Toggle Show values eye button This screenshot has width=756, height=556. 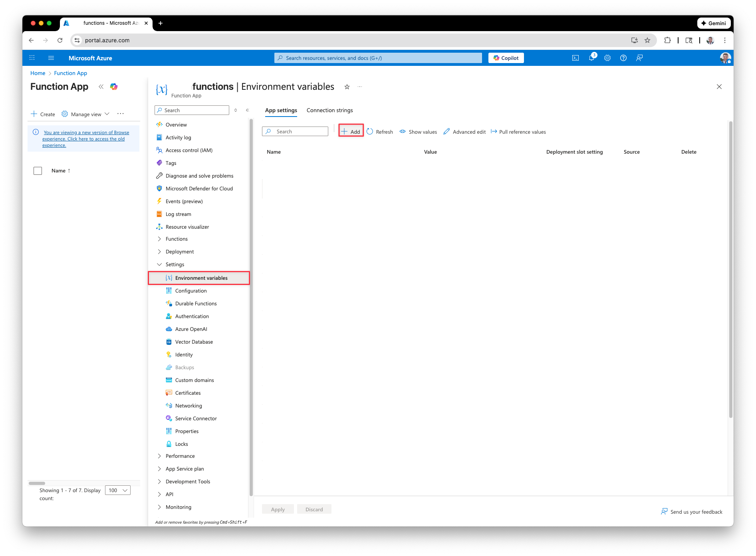tap(418, 132)
